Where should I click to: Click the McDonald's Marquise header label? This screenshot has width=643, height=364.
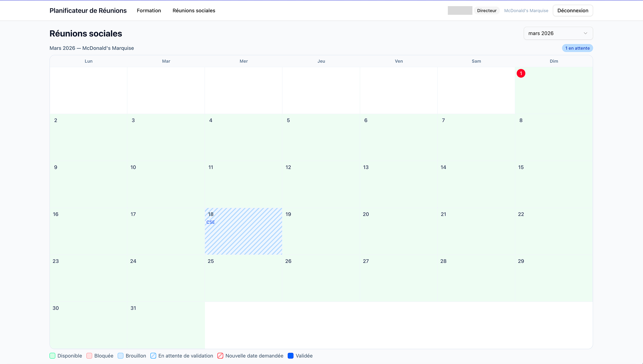click(x=526, y=10)
